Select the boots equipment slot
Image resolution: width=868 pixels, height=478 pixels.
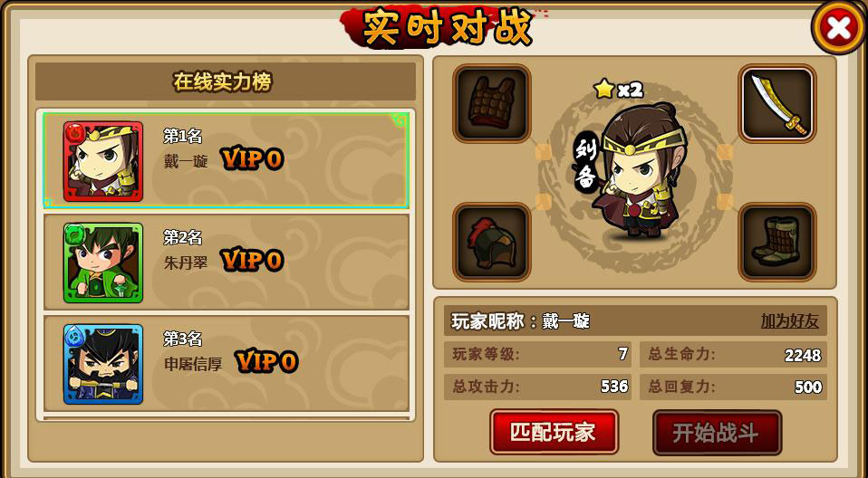point(777,242)
